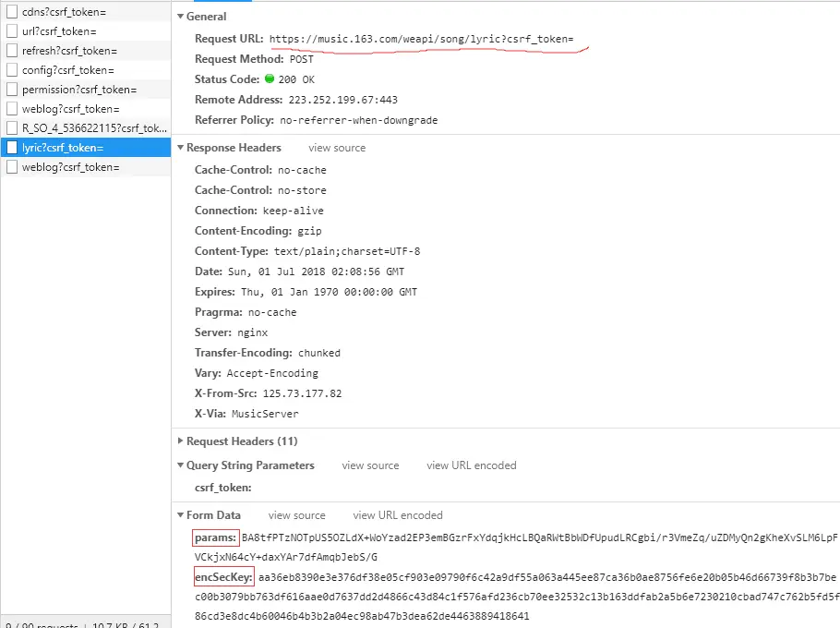Tick the file icon box beside lyric?csrf_token=
840x628 pixels.
[x=12, y=148]
